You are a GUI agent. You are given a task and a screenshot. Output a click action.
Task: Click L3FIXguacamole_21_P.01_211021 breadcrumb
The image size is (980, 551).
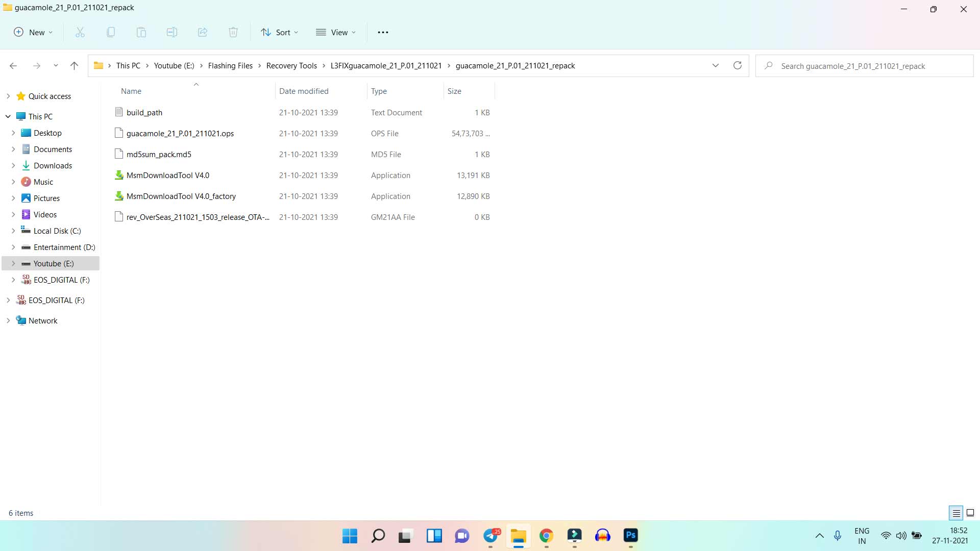coord(386,65)
